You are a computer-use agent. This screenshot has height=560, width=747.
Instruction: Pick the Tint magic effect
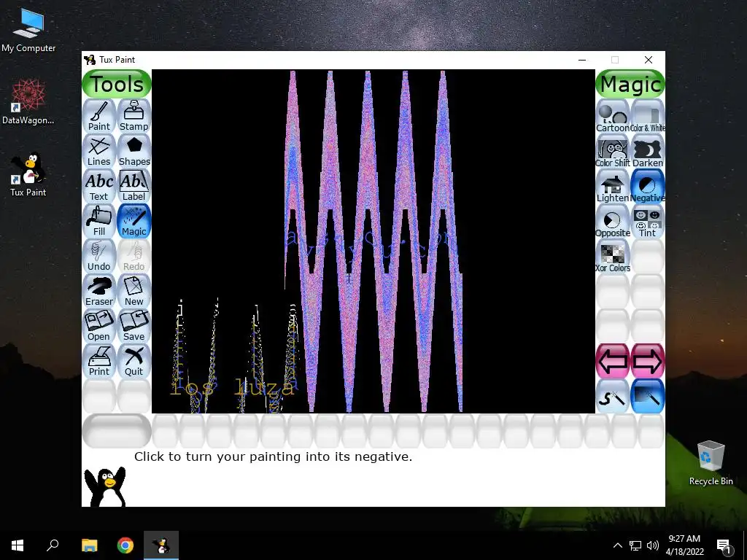click(x=648, y=222)
